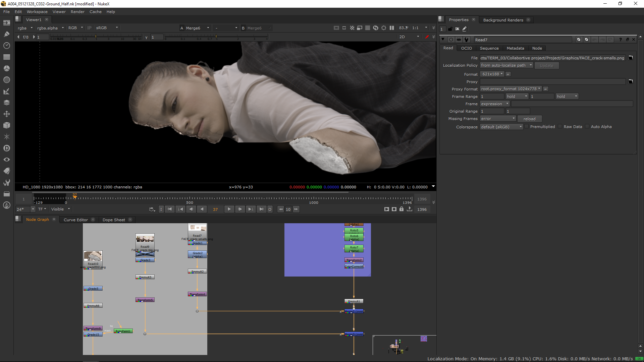The width and height of the screenshot is (644, 362).
Task: Open file browser for File field
Action: coord(631,58)
